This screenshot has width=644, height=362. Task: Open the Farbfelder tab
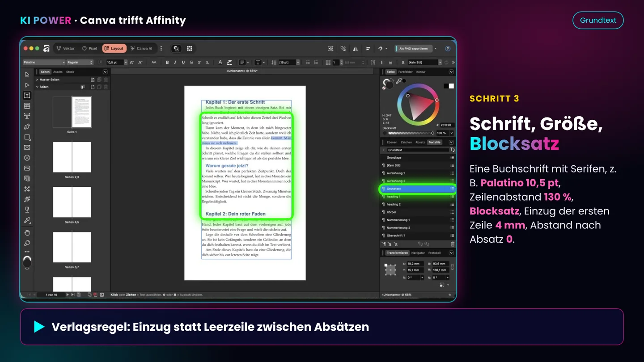coord(405,72)
